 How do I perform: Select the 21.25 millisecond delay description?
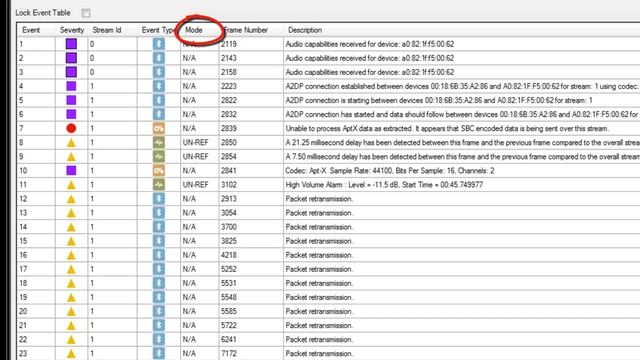click(462, 142)
